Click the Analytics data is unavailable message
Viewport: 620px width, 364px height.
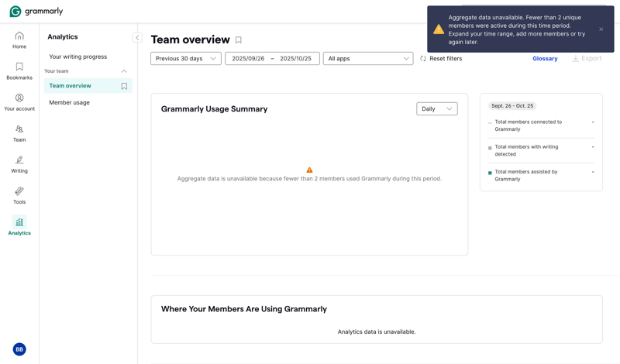377,332
